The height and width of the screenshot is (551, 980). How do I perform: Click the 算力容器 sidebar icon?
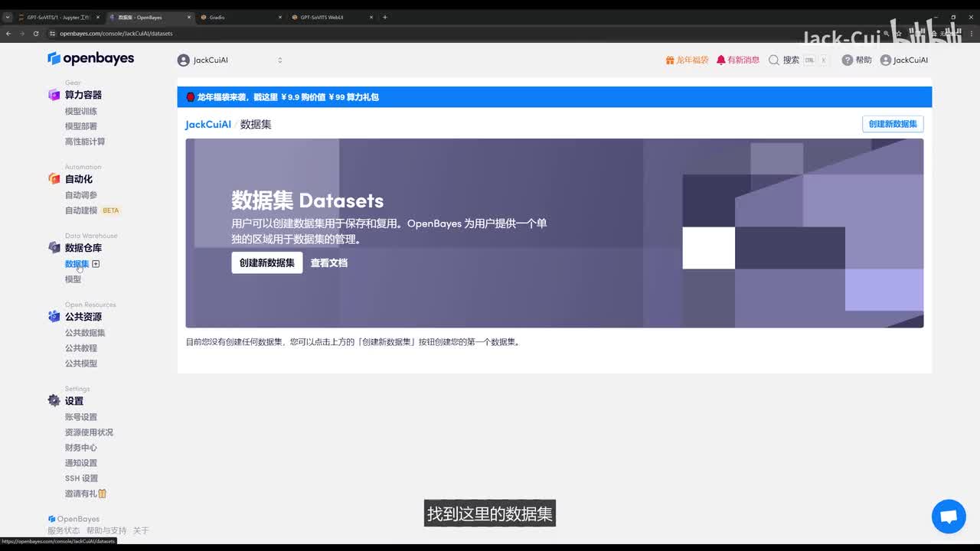coord(54,95)
